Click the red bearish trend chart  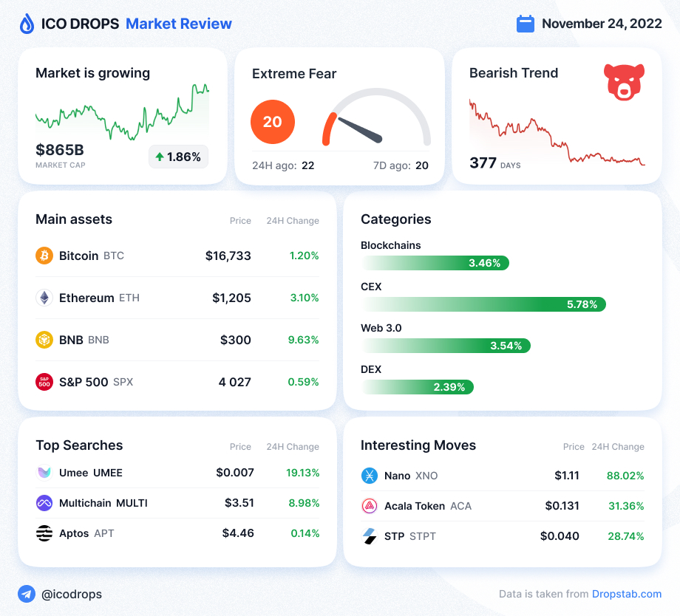557,132
